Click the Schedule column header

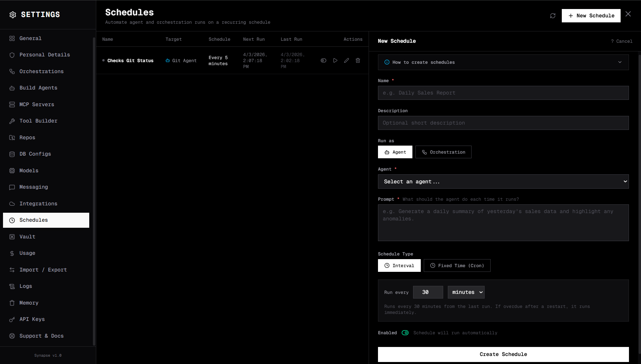(219, 39)
